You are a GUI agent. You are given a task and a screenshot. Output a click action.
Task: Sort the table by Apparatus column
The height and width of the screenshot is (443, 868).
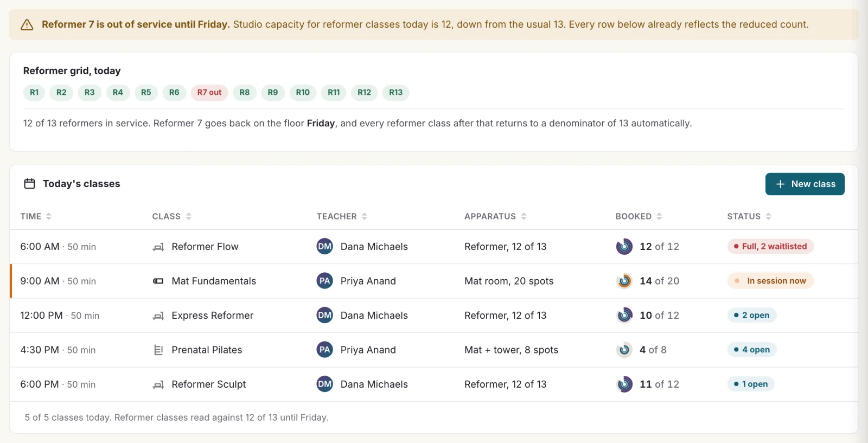click(496, 216)
